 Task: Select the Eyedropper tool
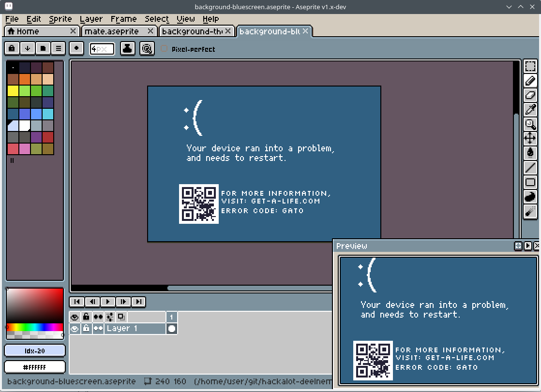click(x=530, y=110)
